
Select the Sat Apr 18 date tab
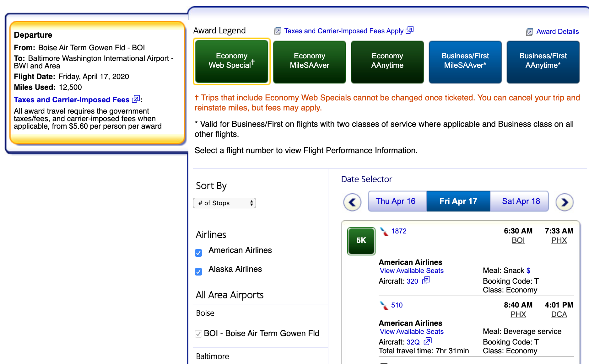point(521,201)
